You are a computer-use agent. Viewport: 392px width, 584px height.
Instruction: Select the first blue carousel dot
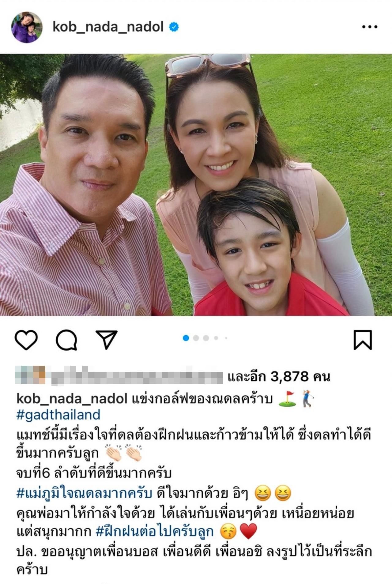click(x=186, y=338)
